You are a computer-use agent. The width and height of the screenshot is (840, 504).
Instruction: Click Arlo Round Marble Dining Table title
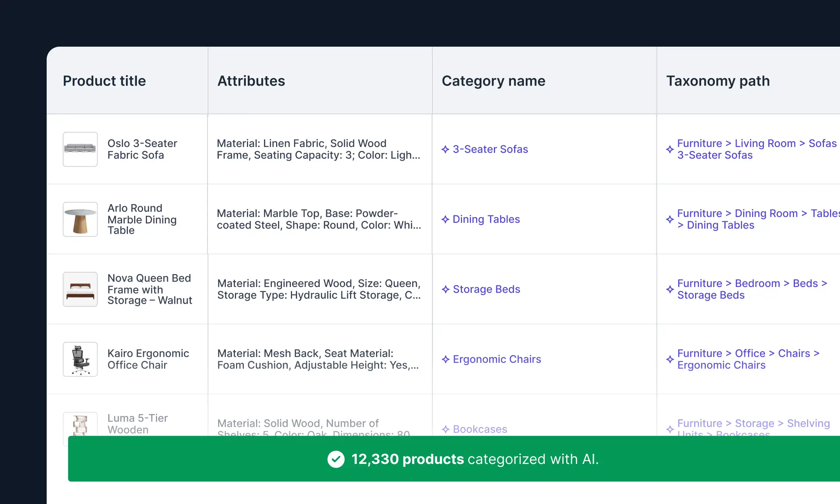pos(142,219)
